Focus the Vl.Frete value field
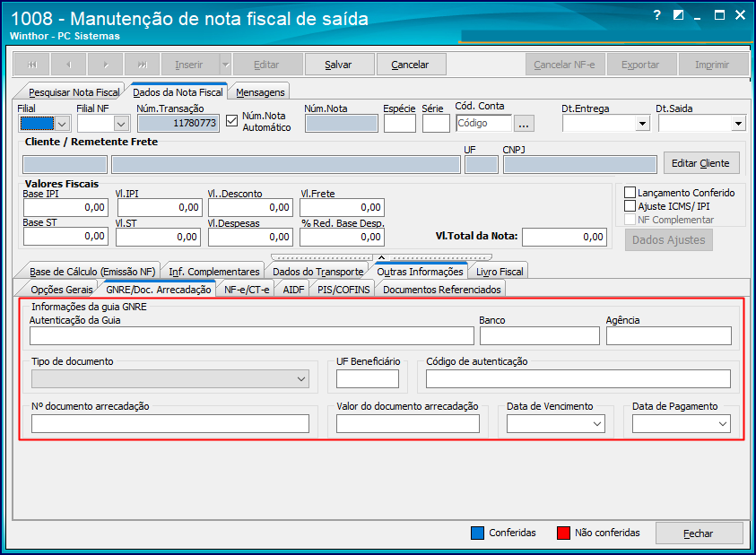 coord(342,207)
